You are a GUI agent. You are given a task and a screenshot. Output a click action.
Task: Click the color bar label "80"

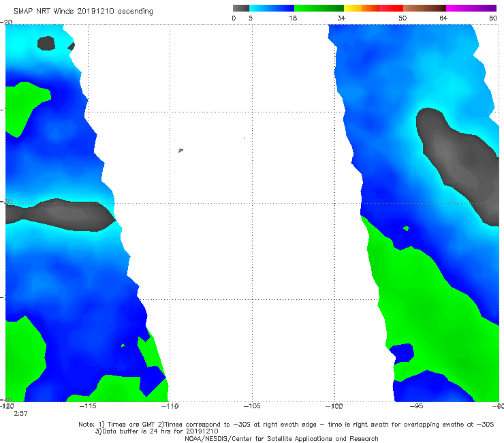tap(493, 18)
